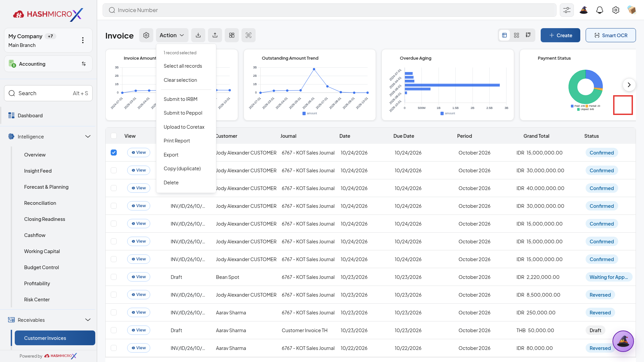Click View button on Bean Spot row

[x=139, y=277]
